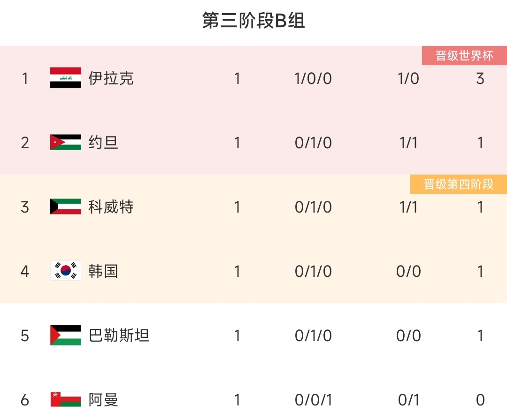The width and height of the screenshot is (507, 420).
Task: Click Oman's points value 0
Action: (x=480, y=400)
